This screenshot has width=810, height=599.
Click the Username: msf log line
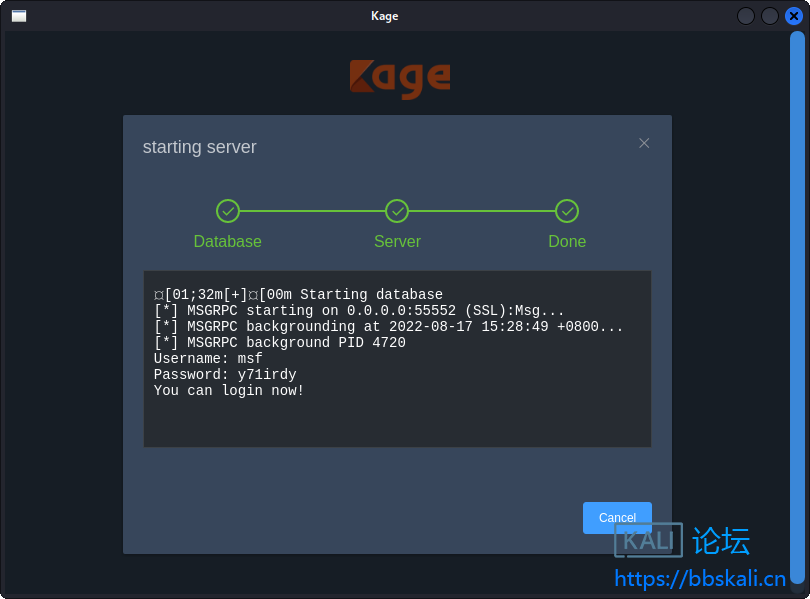click(208, 359)
